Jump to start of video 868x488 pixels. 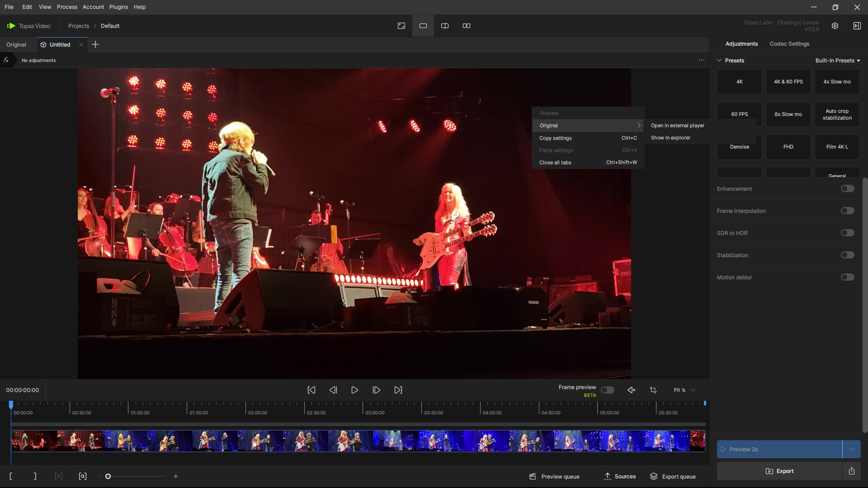(x=311, y=390)
